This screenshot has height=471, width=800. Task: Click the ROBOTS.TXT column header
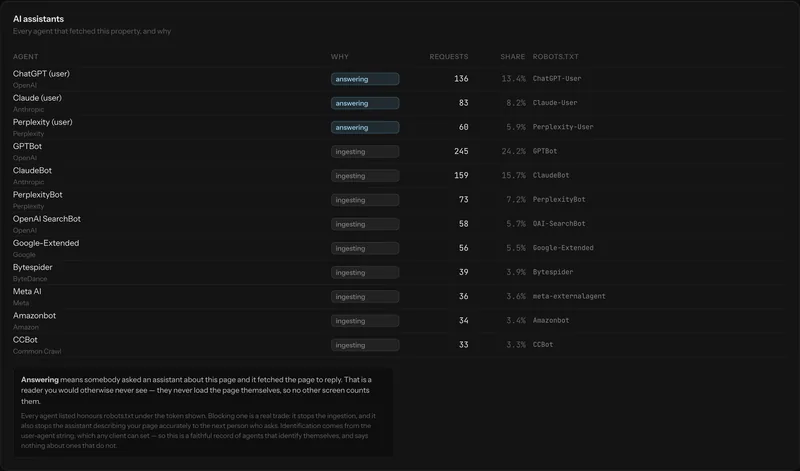click(556, 57)
